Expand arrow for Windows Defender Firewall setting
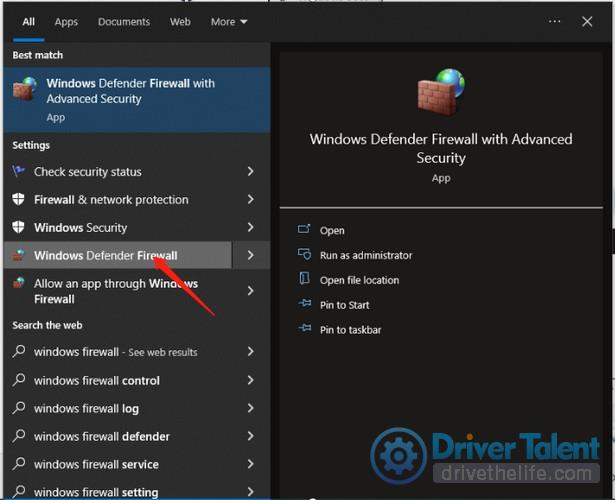615x500 pixels. (251, 255)
